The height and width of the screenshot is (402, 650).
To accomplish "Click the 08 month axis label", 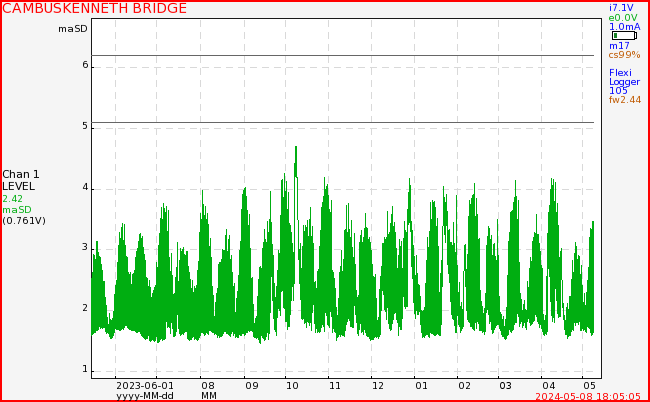I will click(207, 386).
